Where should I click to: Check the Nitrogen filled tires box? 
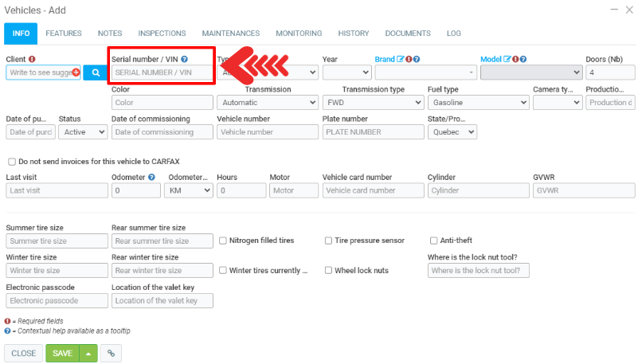point(223,241)
